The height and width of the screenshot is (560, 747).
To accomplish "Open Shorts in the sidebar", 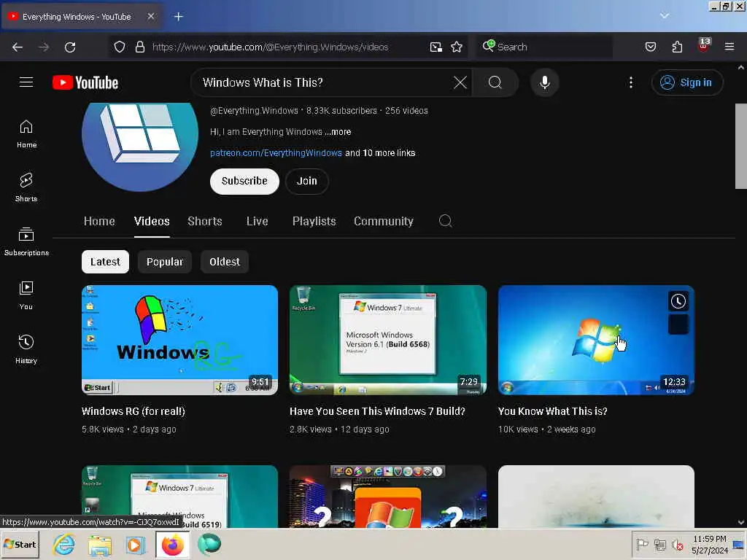I will click(x=26, y=187).
